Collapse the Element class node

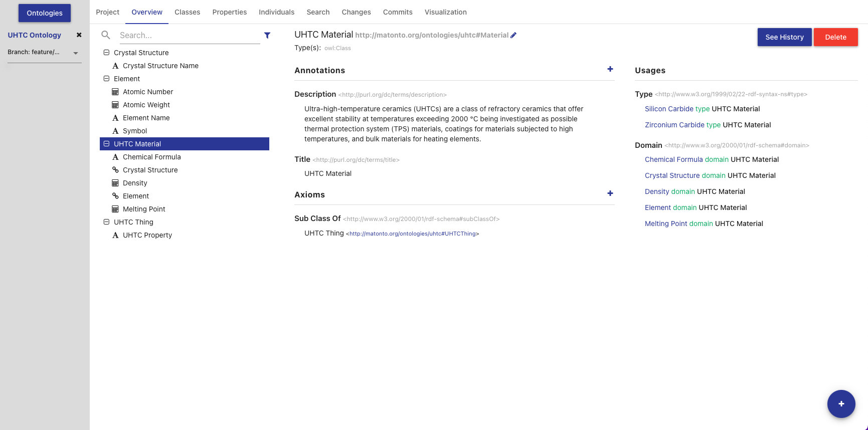pyautogui.click(x=106, y=78)
